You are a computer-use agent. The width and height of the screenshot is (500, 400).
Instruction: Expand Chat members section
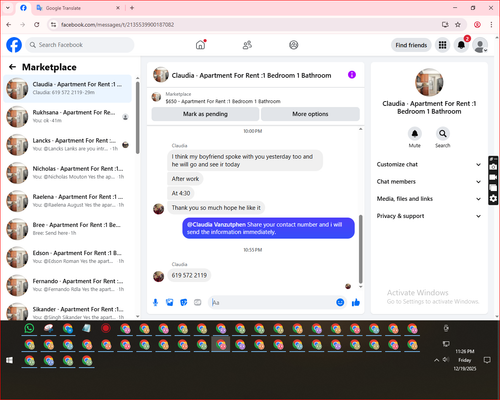[429, 182]
